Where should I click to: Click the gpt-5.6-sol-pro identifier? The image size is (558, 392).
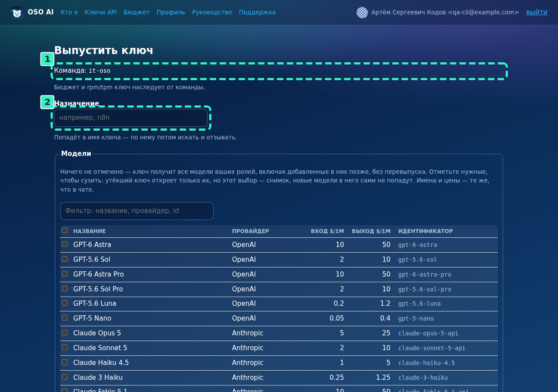pos(425,290)
